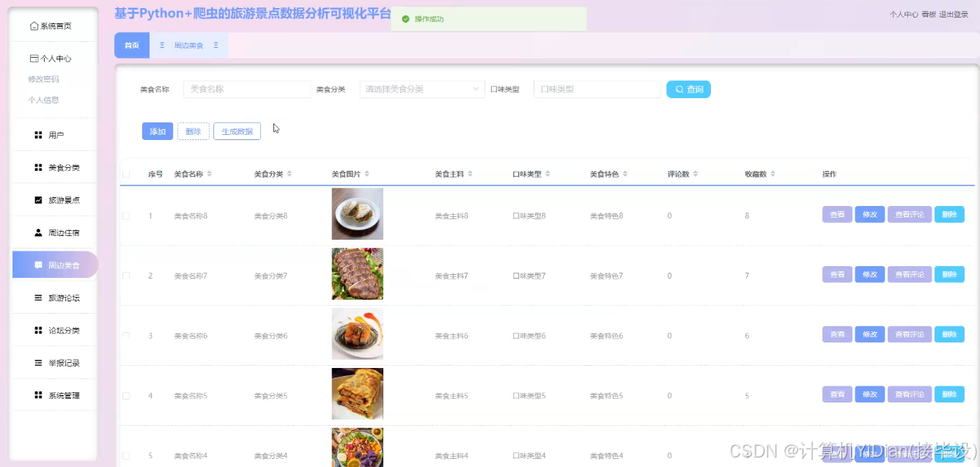The height and width of the screenshot is (467, 980).
Task: Sort table by 收藏数 column arrows
Action: click(773, 174)
